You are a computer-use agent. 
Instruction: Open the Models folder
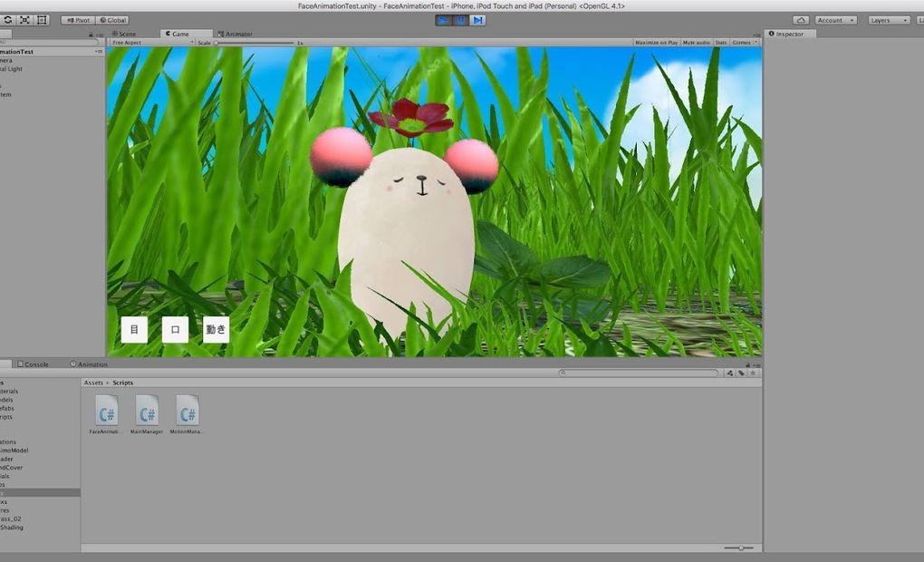coord(6,400)
